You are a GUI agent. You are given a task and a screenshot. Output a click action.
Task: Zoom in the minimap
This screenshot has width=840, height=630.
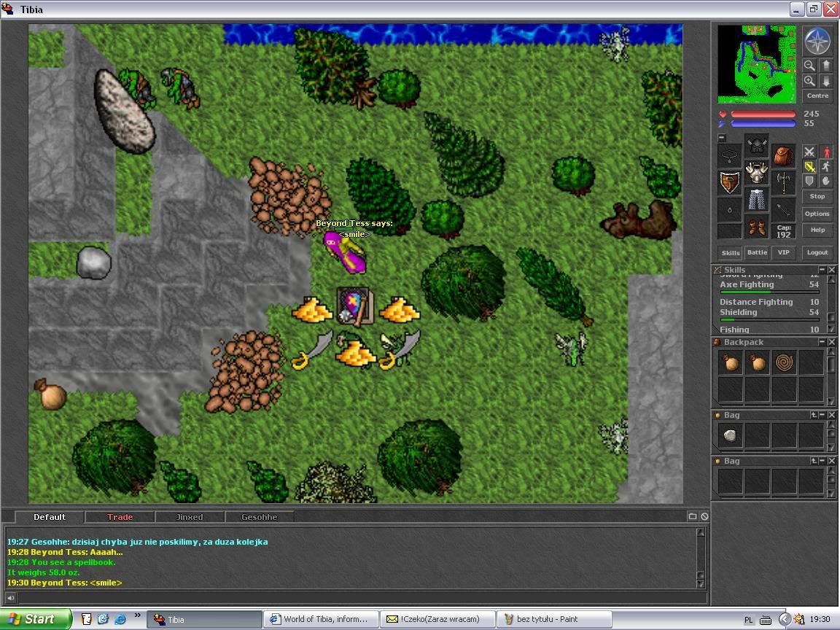click(x=809, y=81)
